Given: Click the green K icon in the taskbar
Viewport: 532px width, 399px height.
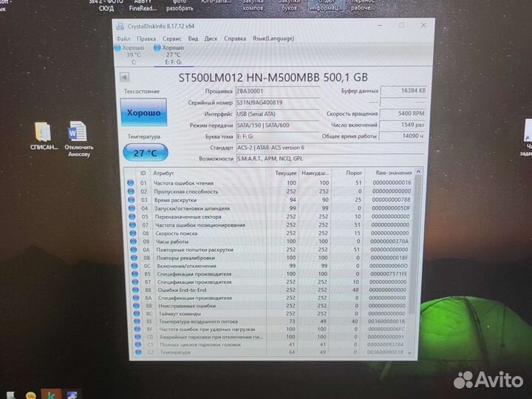Looking at the screenshot, I should [52, 393].
